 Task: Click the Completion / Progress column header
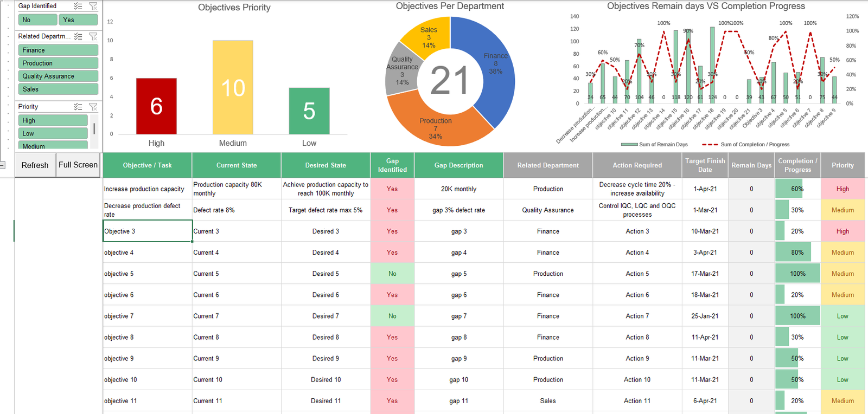797,165
